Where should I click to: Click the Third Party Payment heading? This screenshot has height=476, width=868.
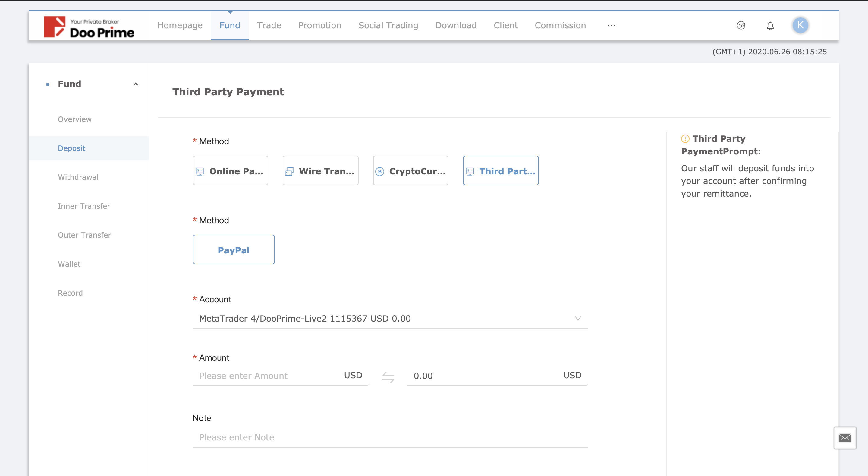tap(228, 92)
